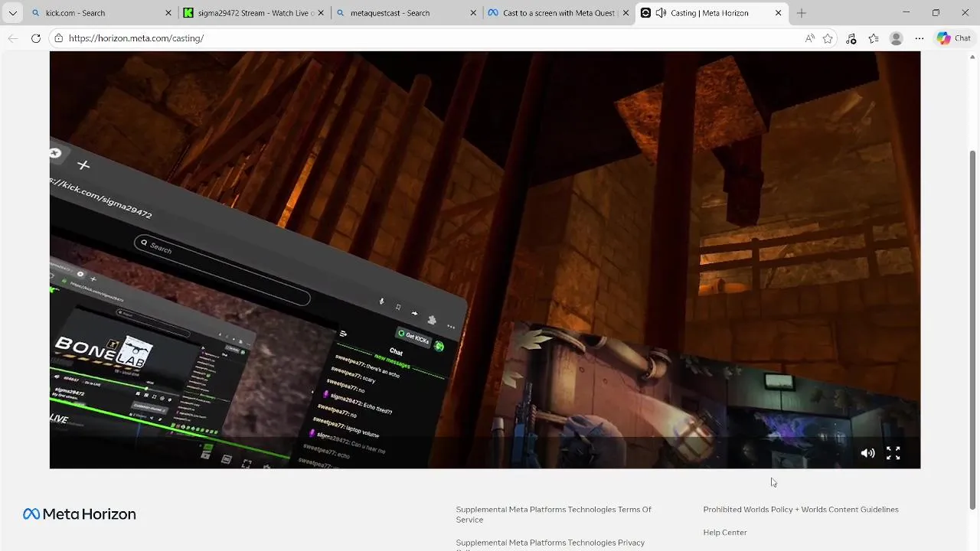Switch to the kick.com - Search tab
The height and width of the screenshot is (551, 980).
click(101, 13)
